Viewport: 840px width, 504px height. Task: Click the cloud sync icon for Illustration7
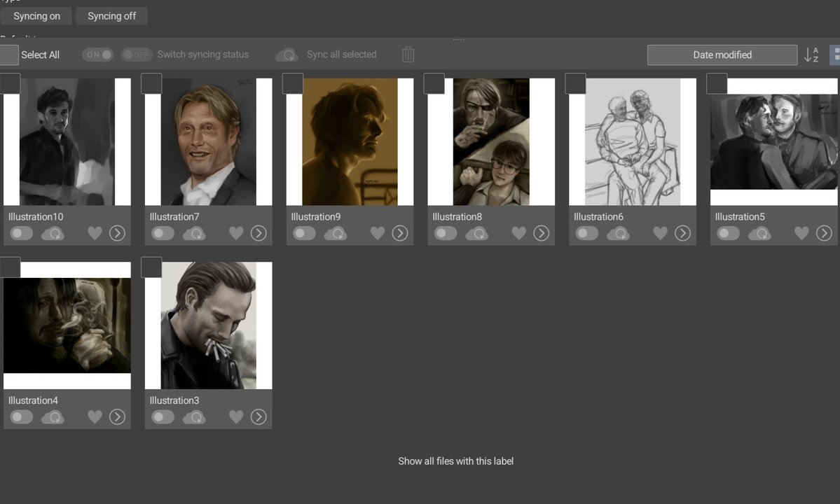(x=195, y=234)
